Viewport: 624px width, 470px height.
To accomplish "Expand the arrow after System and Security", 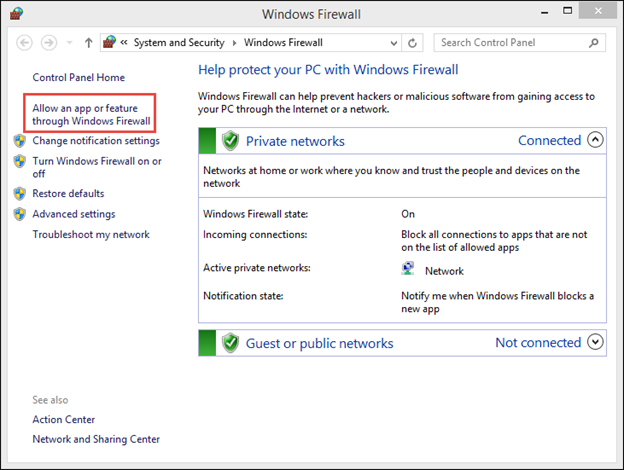I will click(234, 43).
